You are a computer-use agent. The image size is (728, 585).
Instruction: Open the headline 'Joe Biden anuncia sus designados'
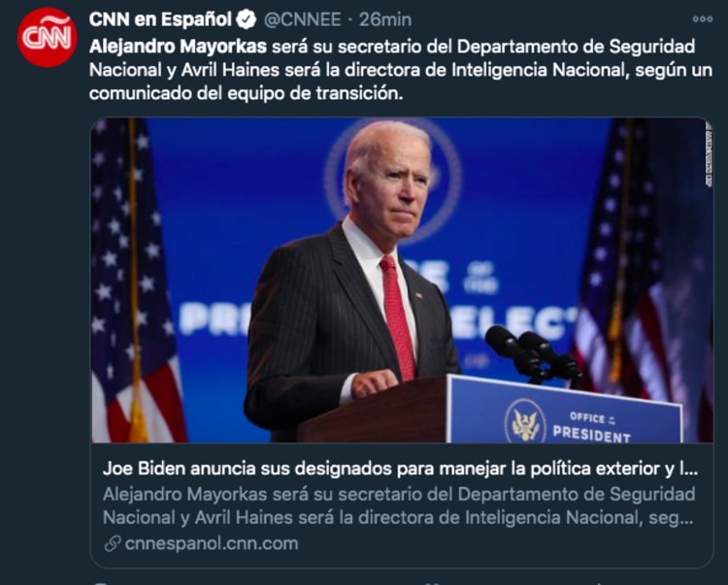click(x=400, y=469)
